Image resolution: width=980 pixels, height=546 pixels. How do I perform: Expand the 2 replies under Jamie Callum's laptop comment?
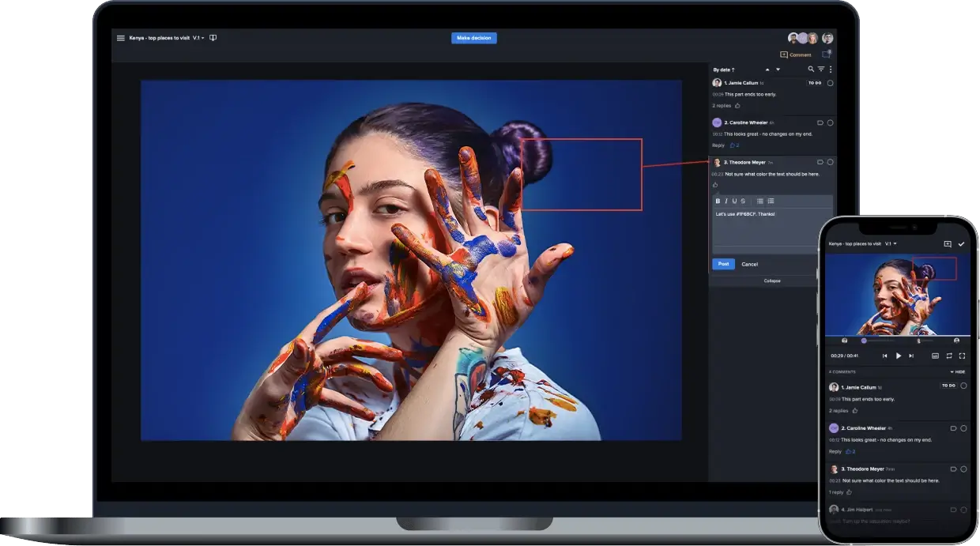point(722,105)
